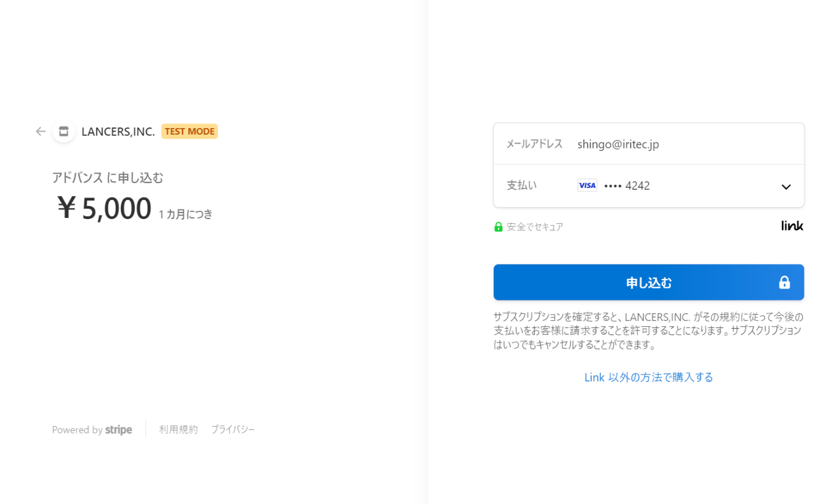838x504 pixels.
Task: Click the アドバンス に申し込む heading
Action: click(x=108, y=178)
